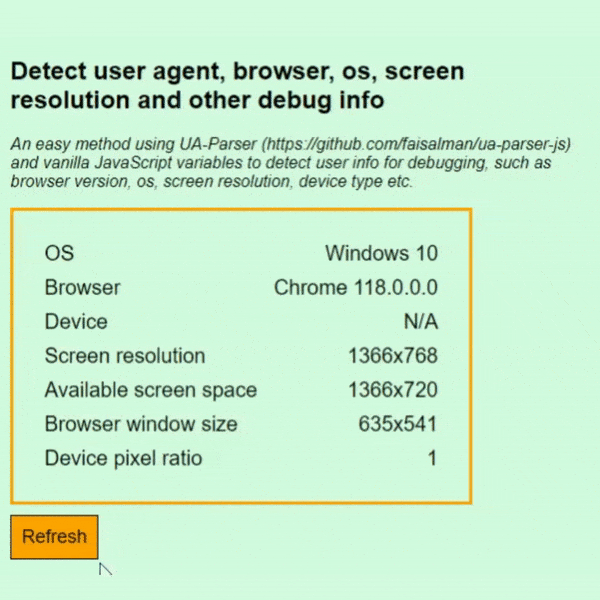The width and height of the screenshot is (600, 600).
Task: Click the device pixel ratio value "1"
Action: tap(432, 458)
